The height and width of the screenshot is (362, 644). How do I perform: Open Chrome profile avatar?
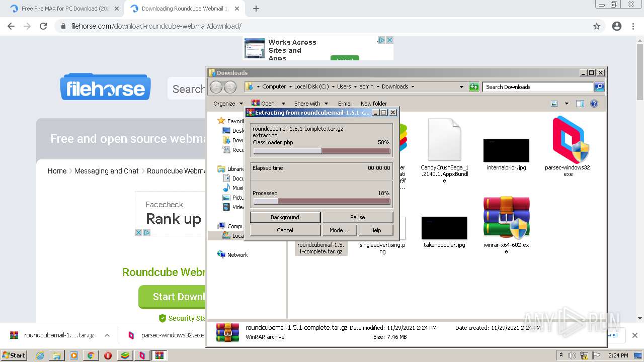617,26
